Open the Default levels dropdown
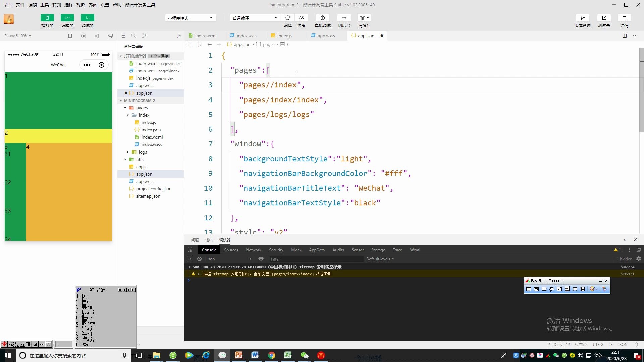Image resolution: width=644 pixels, height=362 pixels. [x=380, y=259]
